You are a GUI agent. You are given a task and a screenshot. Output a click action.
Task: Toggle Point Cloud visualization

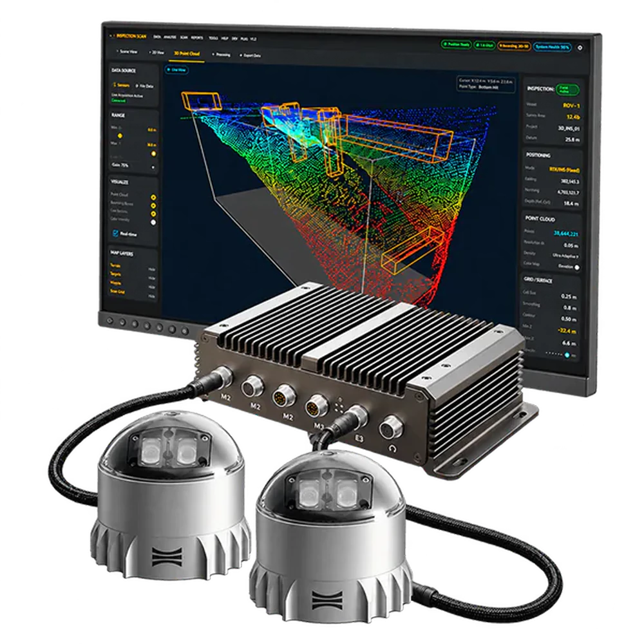tap(153, 197)
